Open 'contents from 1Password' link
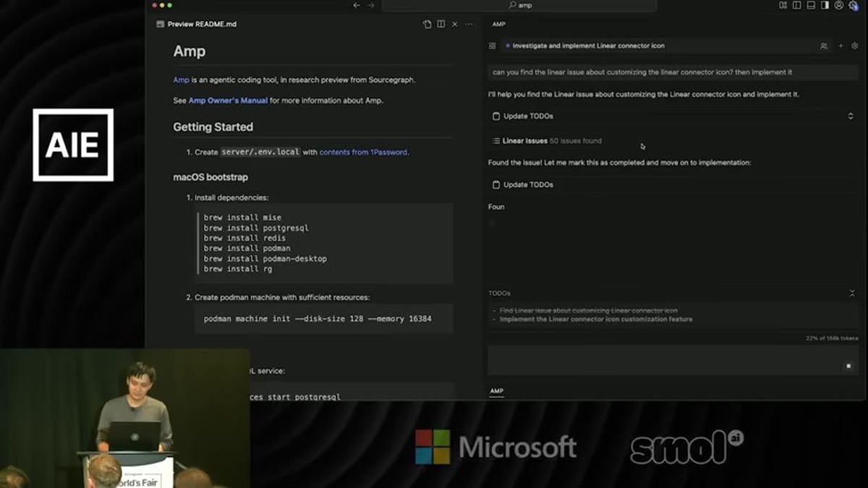 coord(364,152)
